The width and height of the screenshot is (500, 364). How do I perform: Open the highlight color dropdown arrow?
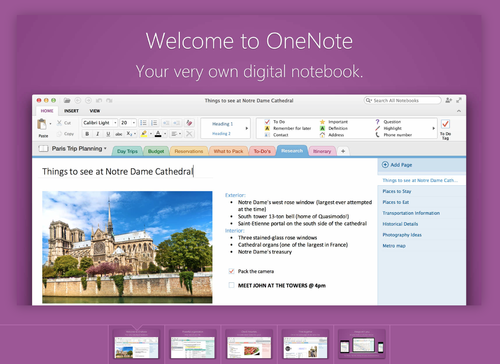pos(151,134)
